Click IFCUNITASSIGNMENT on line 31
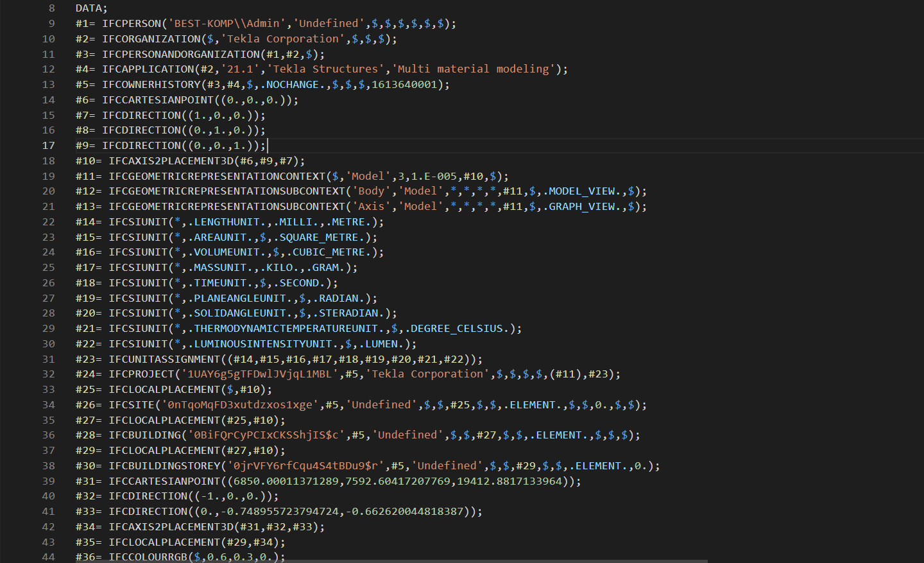Screen dimensions: 924x563 164,359
